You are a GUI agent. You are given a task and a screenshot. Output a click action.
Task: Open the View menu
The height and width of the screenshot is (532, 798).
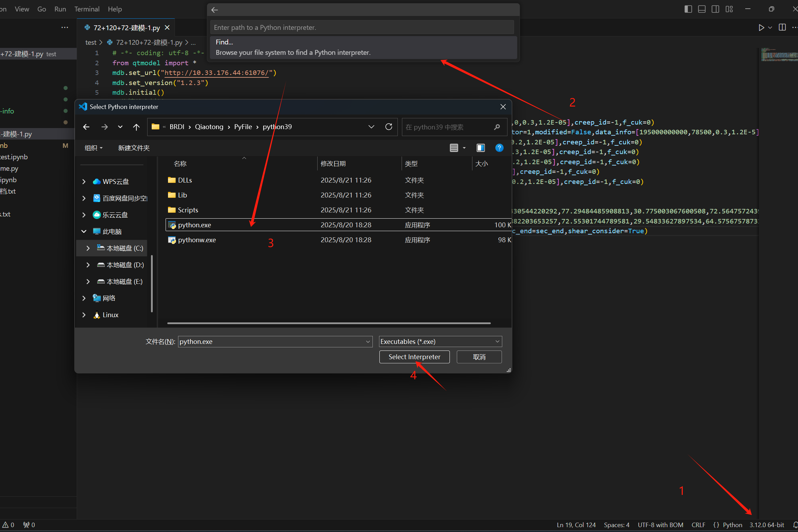pos(22,9)
